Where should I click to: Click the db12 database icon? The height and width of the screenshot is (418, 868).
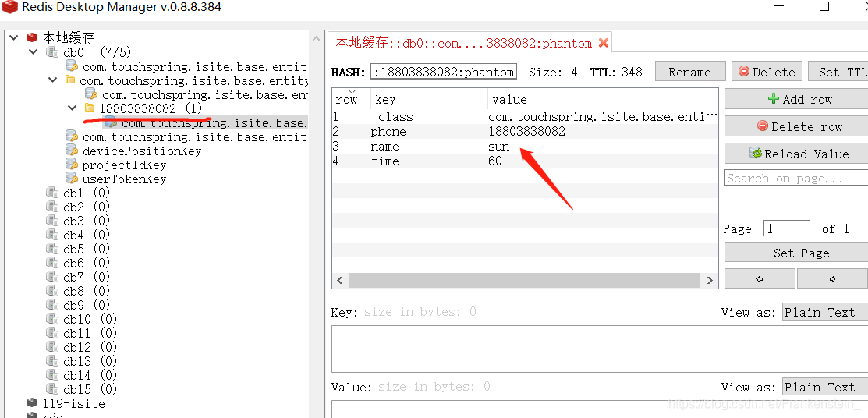pos(52,347)
